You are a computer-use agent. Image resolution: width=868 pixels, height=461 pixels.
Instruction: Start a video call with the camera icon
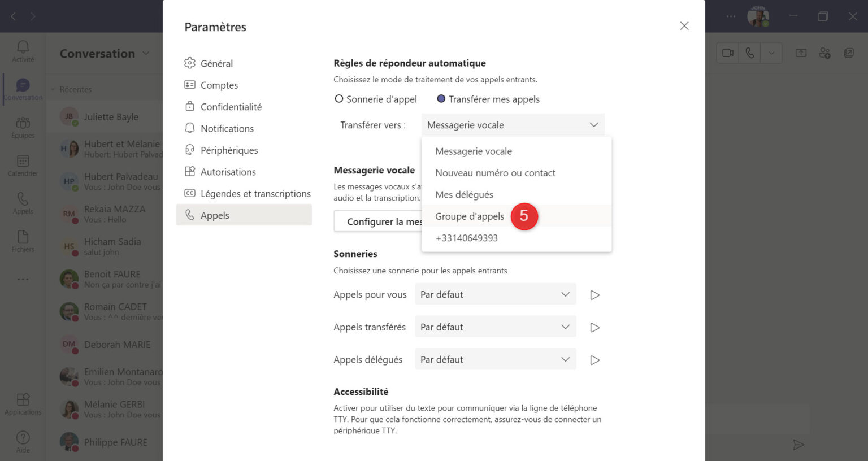[727, 52]
